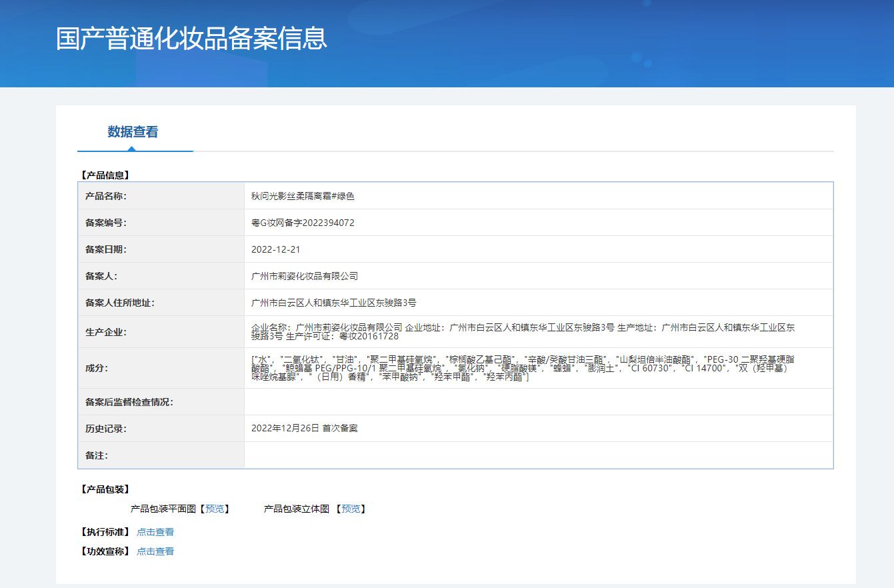Click the 成分 label cell

(96, 368)
